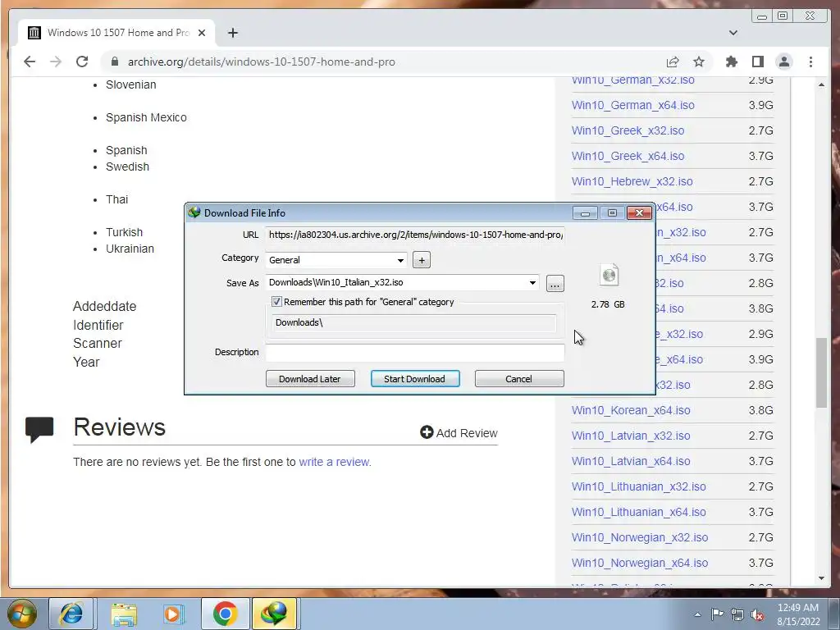The height and width of the screenshot is (630, 840).
Task: Open the Chrome profile avatar
Action: (784, 62)
